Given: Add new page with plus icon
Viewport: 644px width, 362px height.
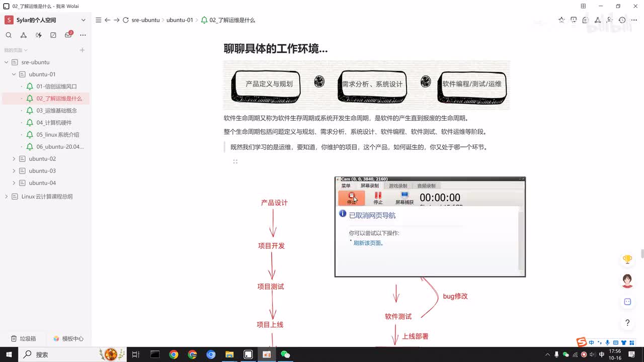Looking at the screenshot, I should [82, 50].
